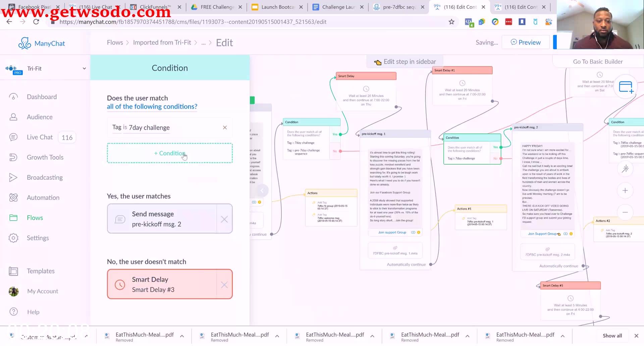Click the Preview button
Viewport: 644px width, 346px height.
click(526, 42)
